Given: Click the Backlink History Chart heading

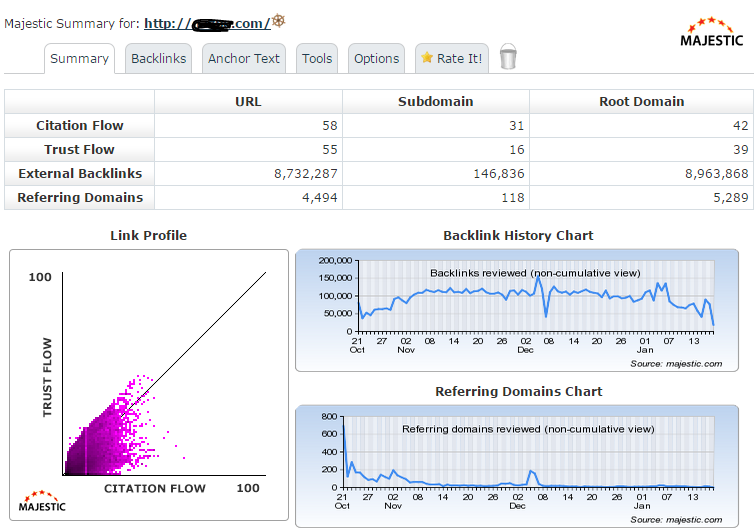Looking at the screenshot, I should (x=518, y=235).
